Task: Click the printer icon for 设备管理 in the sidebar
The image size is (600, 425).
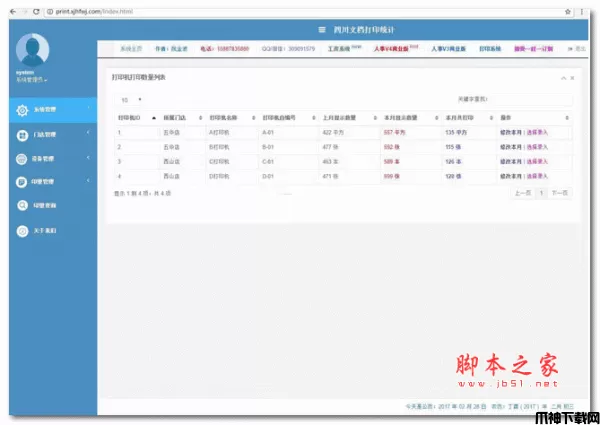Action: [22, 159]
